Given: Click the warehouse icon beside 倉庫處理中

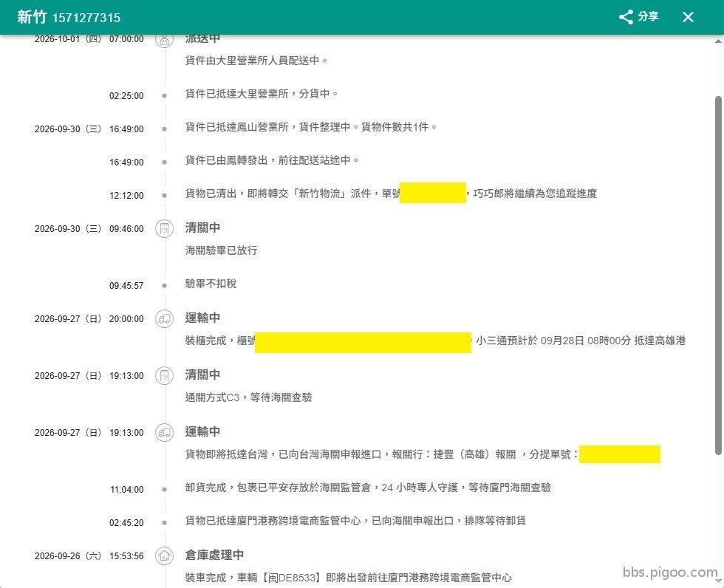Looking at the screenshot, I should [x=164, y=555].
